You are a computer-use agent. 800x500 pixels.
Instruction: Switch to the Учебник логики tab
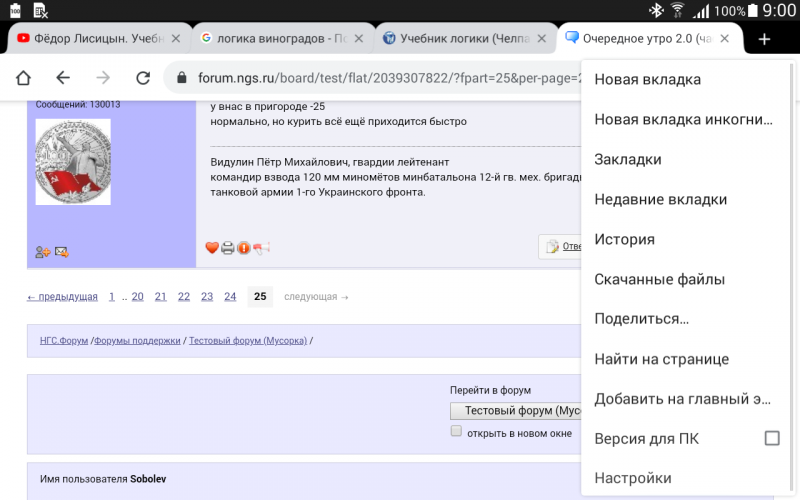(x=465, y=39)
